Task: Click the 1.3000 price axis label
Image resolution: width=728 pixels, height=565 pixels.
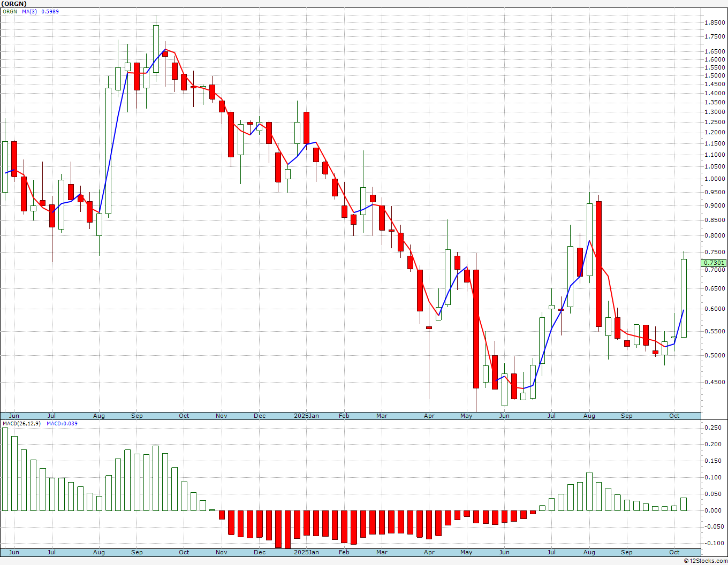Action: point(715,112)
